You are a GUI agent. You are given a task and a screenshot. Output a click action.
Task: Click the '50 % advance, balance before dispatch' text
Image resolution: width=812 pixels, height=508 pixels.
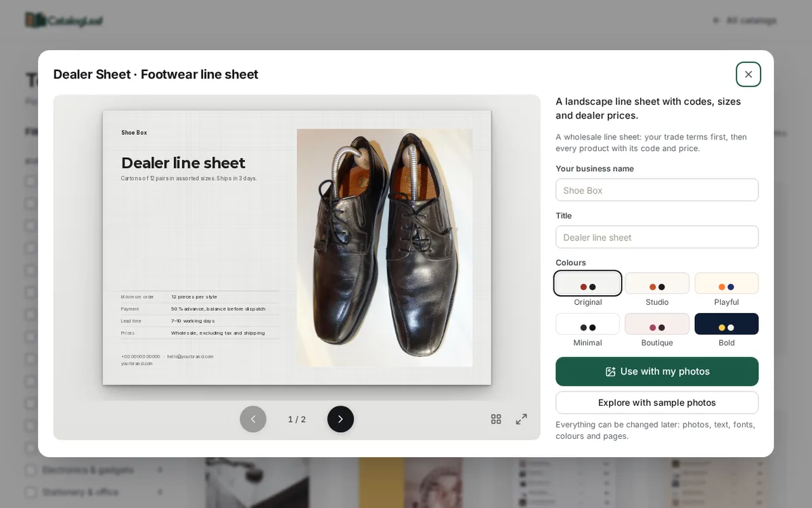219,309
